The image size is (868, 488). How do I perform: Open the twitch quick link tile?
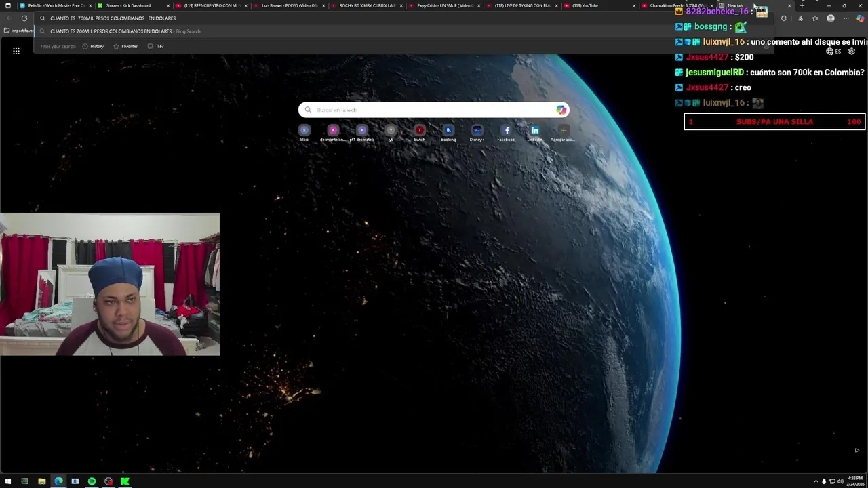point(419,133)
